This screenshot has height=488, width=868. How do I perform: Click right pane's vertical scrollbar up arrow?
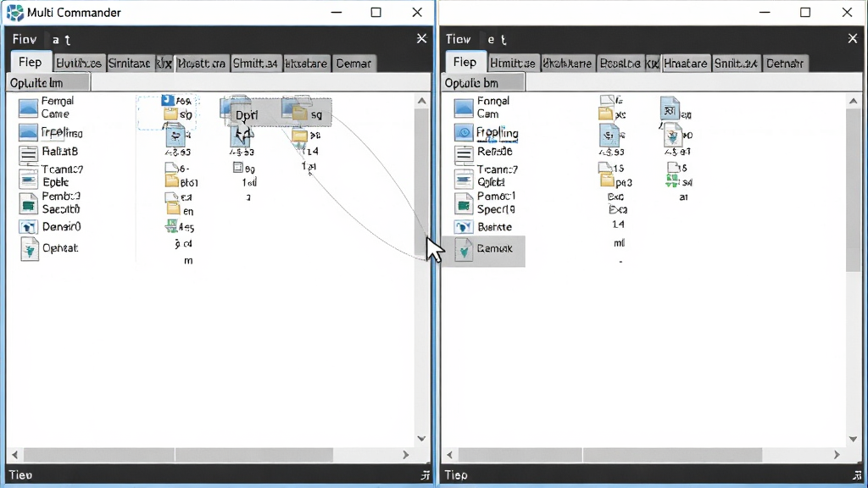point(853,101)
